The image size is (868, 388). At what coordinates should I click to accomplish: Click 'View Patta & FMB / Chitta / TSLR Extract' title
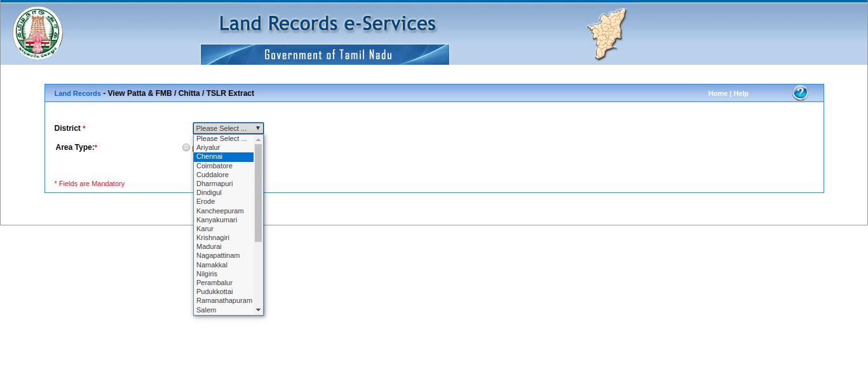(x=181, y=93)
